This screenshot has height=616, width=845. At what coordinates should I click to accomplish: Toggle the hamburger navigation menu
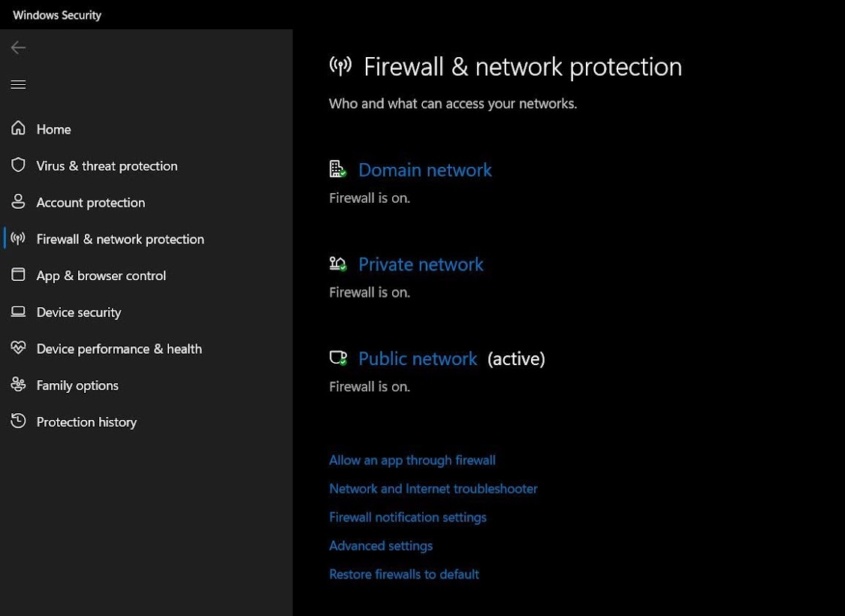(18, 84)
